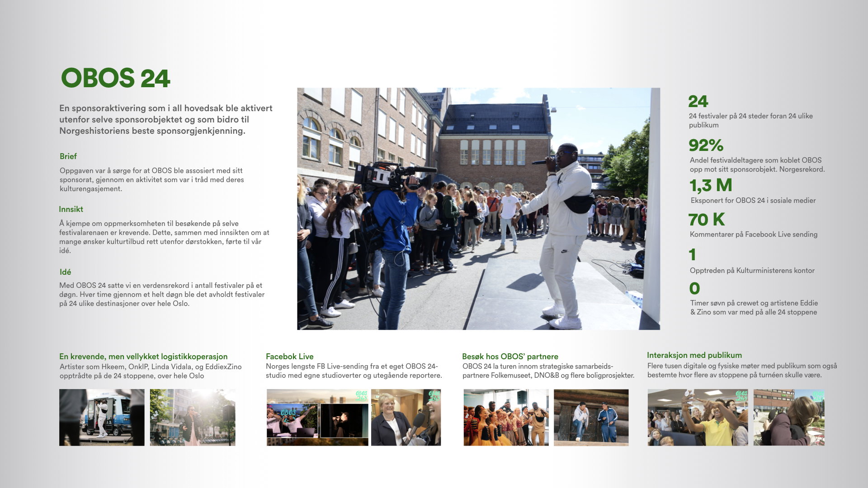Viewport: 868px width, 488px height.
Task: Click the 'Facebok Live' section heading
Action: [290, 357]
